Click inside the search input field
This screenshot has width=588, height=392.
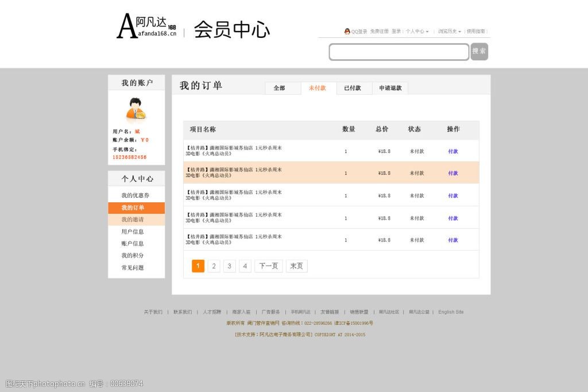point(399,52)
